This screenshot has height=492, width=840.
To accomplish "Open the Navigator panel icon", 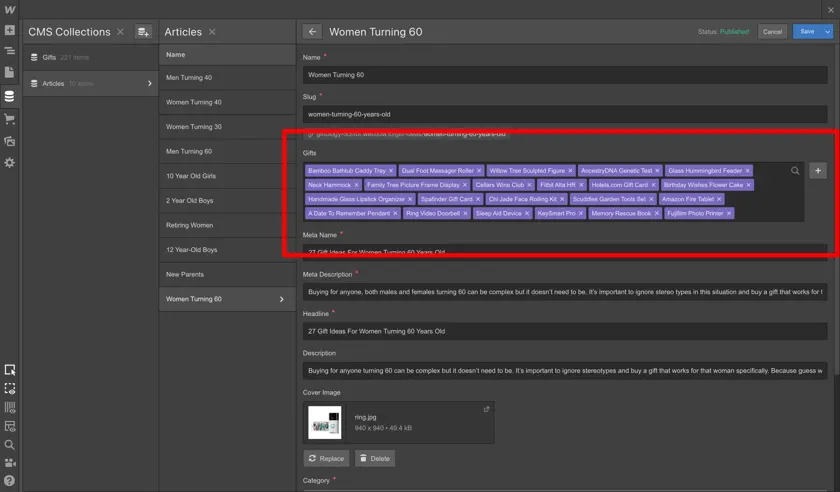I will click(x=10, y=51).
